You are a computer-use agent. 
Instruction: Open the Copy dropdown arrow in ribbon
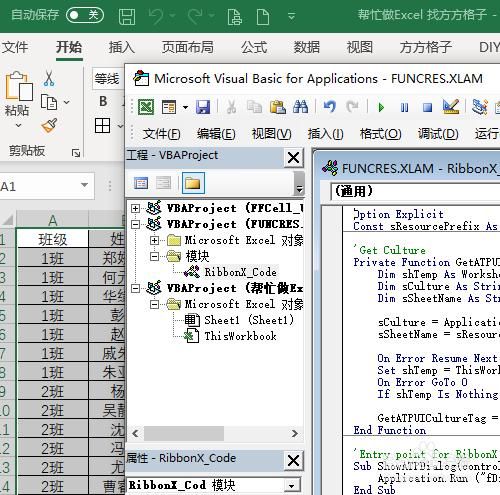[x=67, y=102]
